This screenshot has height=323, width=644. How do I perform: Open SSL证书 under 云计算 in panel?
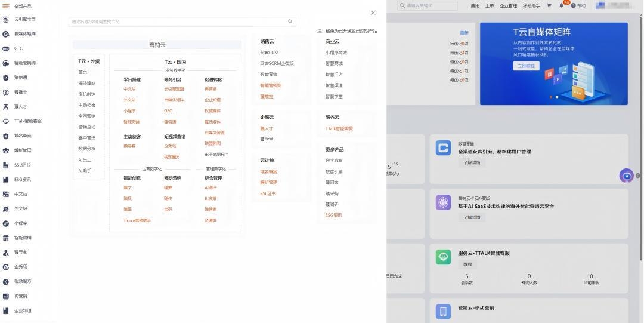click(268, 193)
